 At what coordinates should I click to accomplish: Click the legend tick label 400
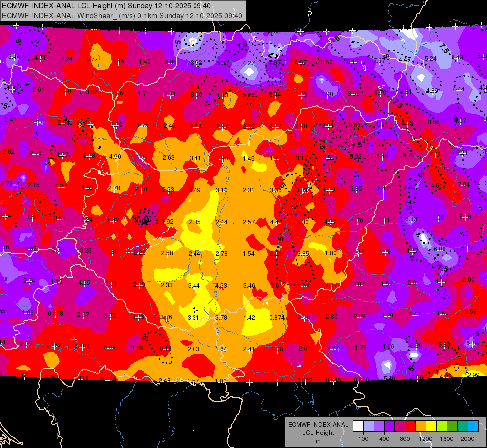pyautogui.click(x=384, y=439)
